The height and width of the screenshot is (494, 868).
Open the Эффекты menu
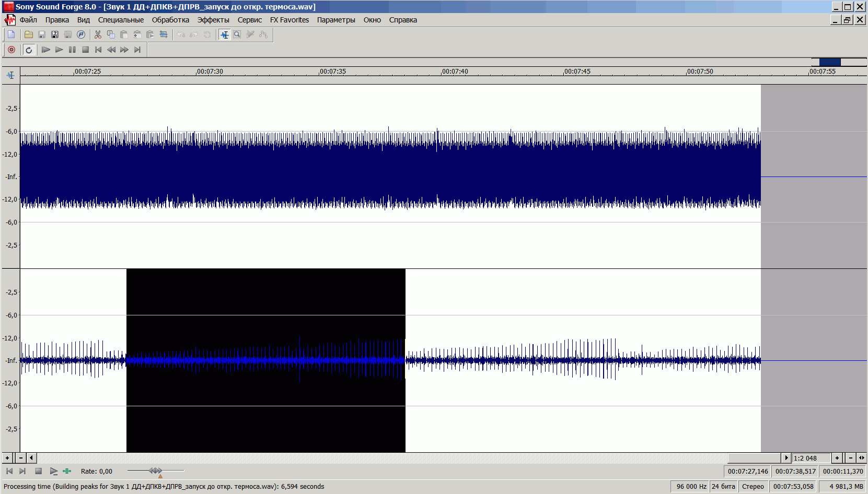pos(213,20)
